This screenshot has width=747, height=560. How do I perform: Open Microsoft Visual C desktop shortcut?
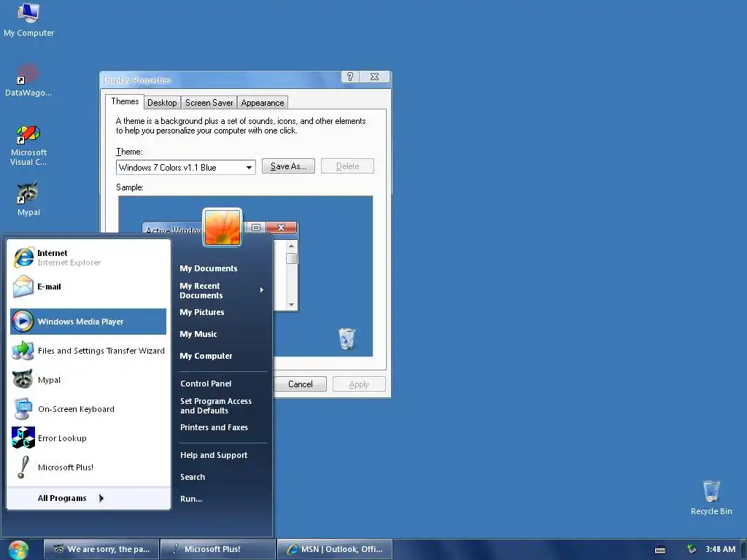coord(28,145)
